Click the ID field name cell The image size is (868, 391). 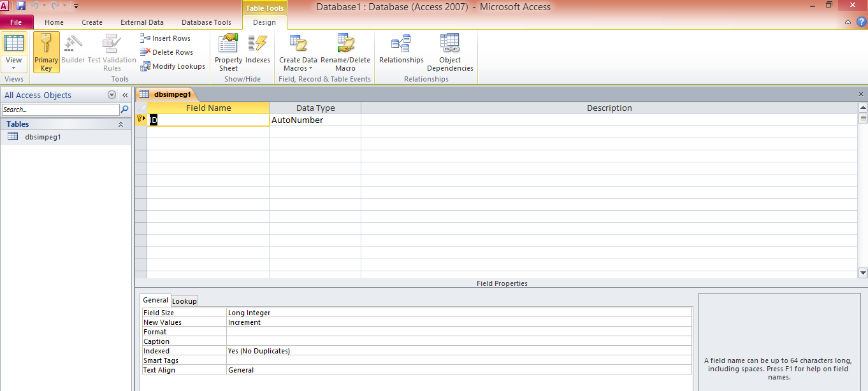208,120
